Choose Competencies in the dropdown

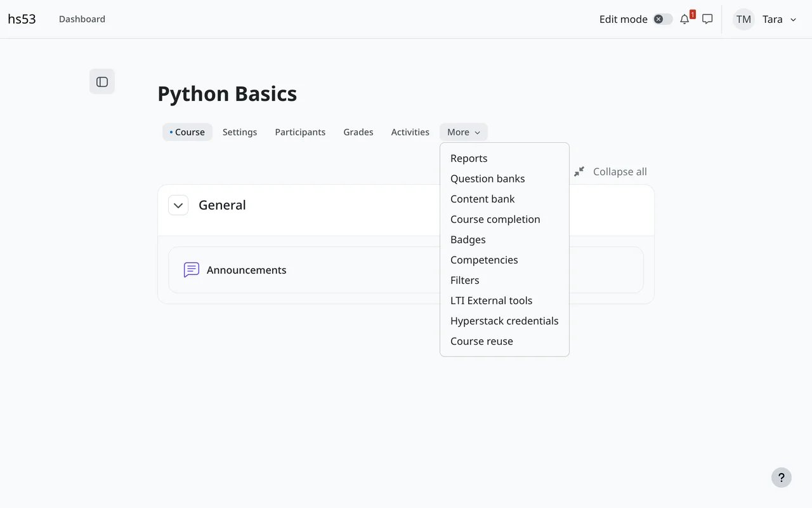coord(504,260)
